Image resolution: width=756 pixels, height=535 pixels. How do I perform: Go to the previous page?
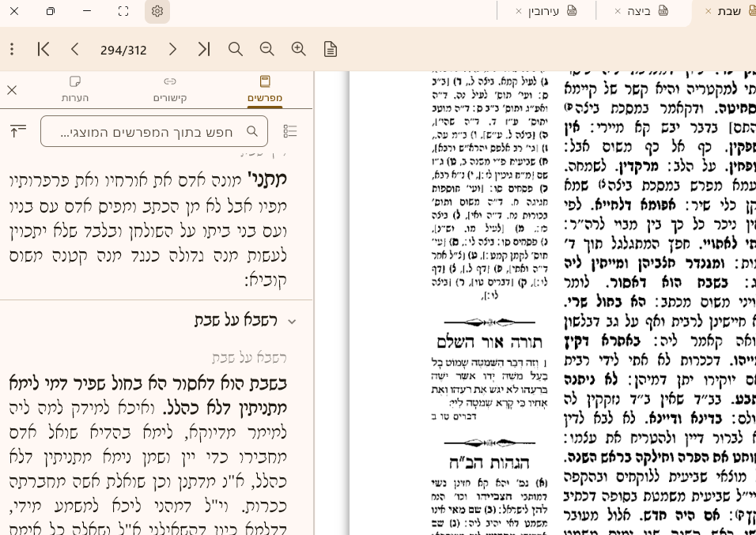75,50
